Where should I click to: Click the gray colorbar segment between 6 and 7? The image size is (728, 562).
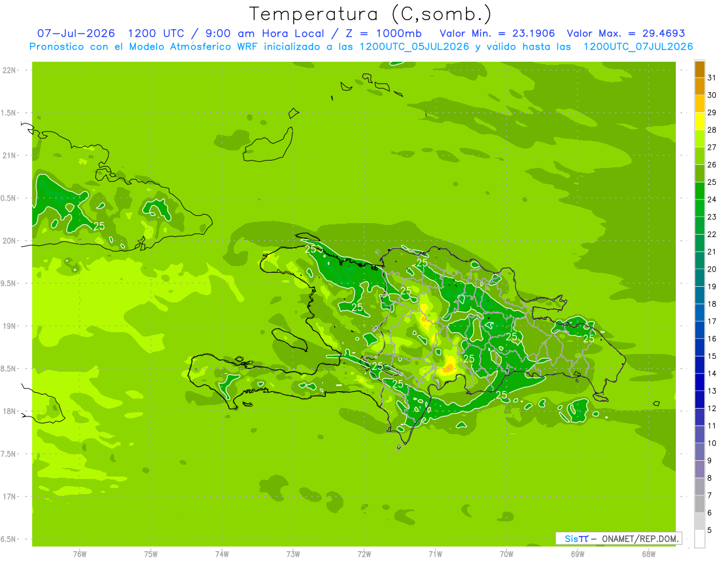699,504
